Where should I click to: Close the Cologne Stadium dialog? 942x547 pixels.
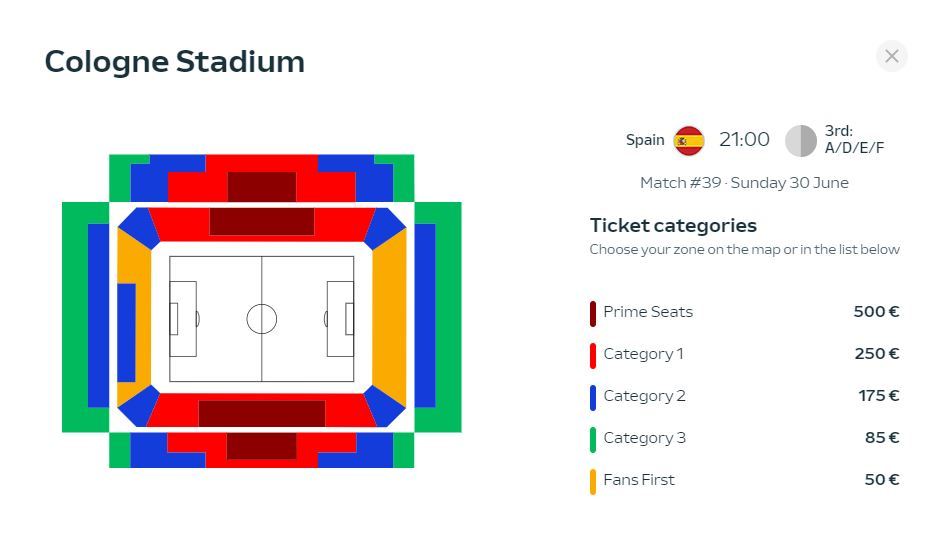(x=891, y=56)
